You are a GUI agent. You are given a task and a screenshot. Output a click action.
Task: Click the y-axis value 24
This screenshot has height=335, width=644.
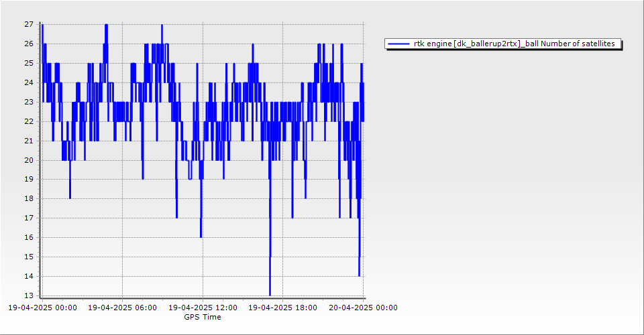[x=29, y=83]
